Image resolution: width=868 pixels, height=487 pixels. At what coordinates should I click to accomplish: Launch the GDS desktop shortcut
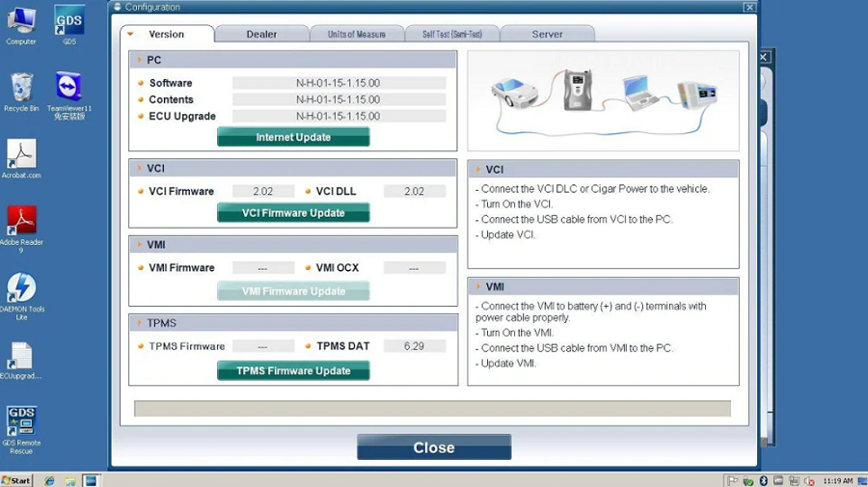69,25
